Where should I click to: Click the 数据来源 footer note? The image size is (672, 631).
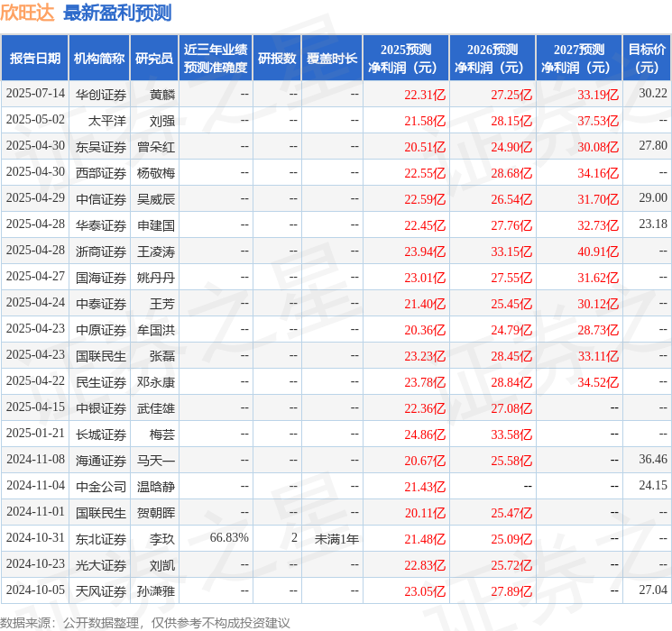pos(145,623)
